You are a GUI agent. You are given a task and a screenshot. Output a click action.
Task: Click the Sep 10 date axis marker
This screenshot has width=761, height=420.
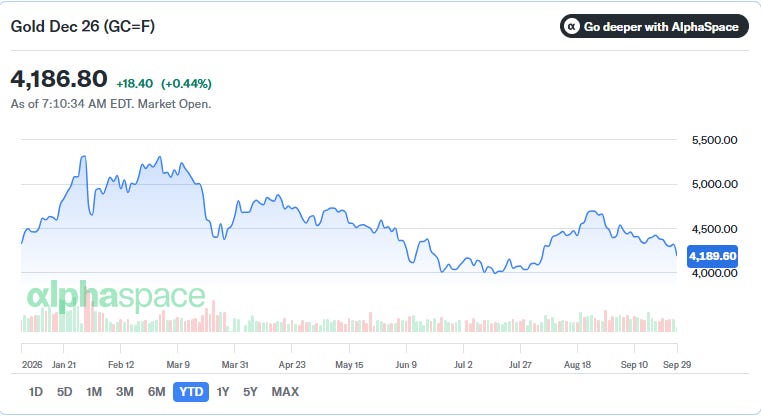[x=634, y=365]
